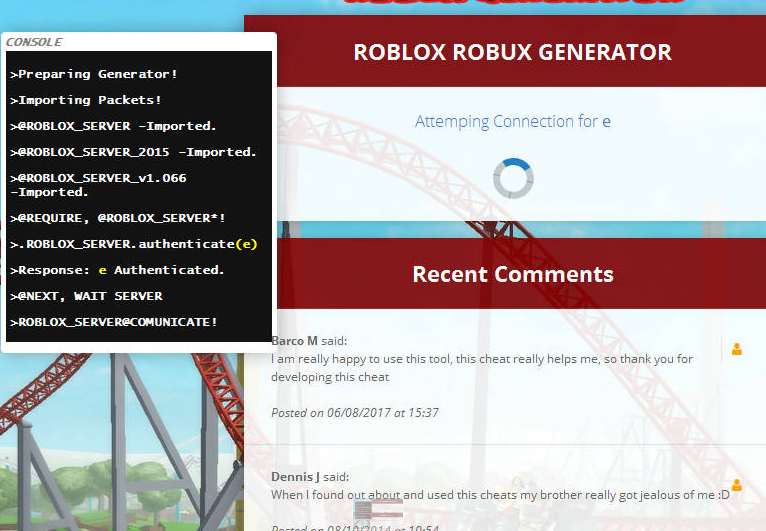Click the Recent Comments header bar

(512, 274)
